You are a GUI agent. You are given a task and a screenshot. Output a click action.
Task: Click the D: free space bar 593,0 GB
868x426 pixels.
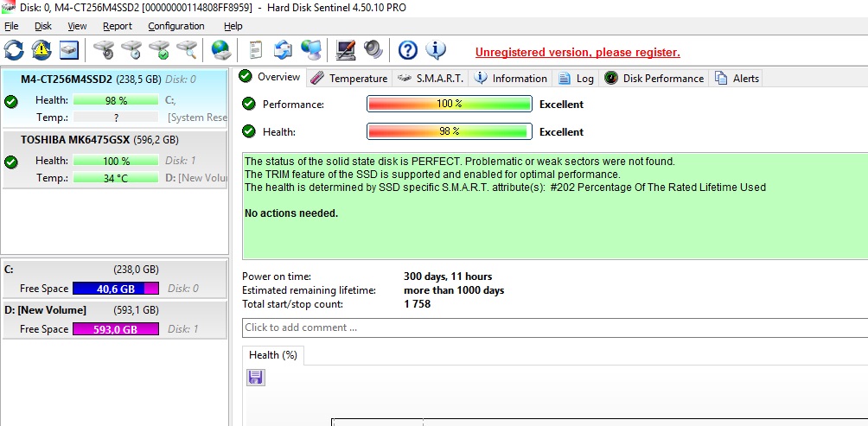[x=116, y=329]
